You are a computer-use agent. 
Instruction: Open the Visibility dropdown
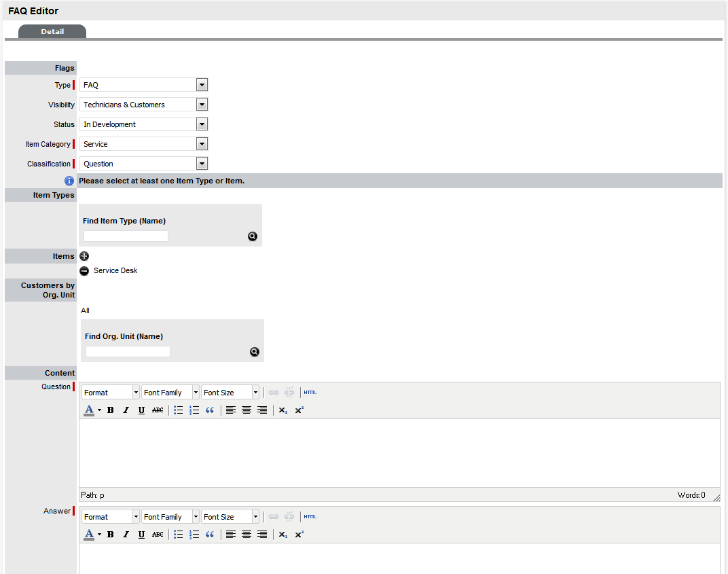pos(143,105)
